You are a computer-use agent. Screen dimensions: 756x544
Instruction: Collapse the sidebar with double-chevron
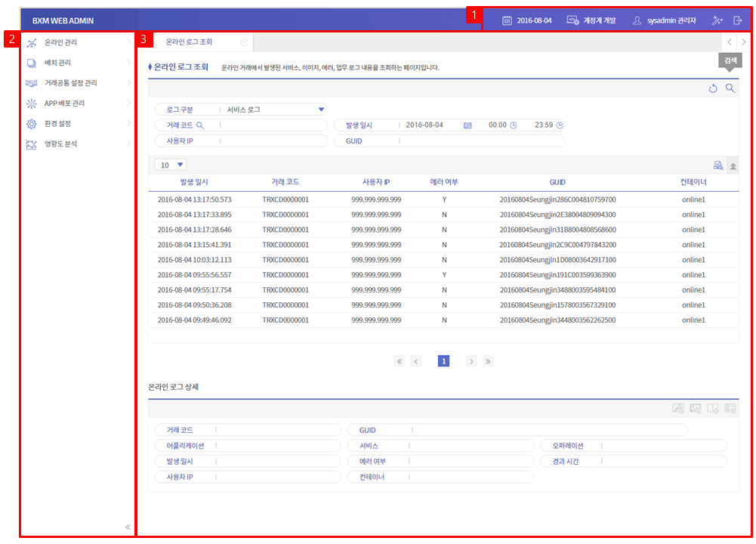pos(128,527)
